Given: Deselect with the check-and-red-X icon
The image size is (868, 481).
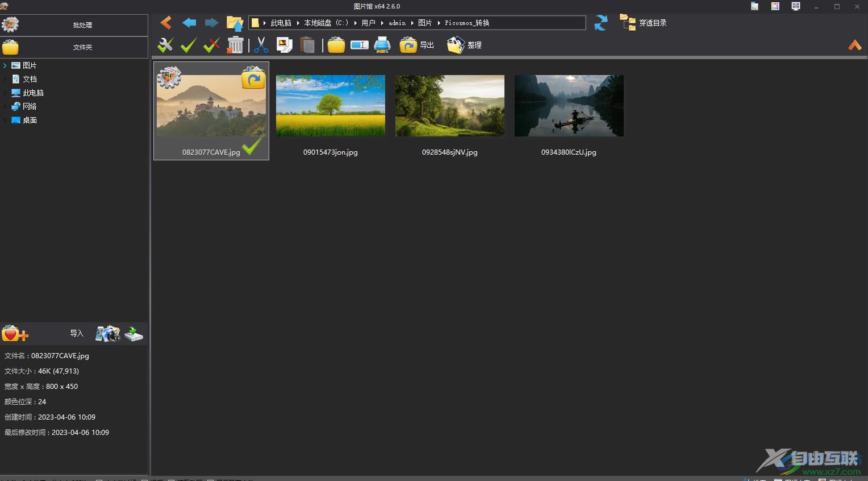Looking at the screenshot, I should [211, 45].
